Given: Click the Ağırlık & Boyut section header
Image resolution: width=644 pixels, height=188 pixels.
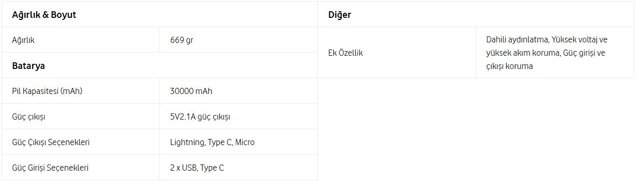Looking at the screenshot, I should pyautogui.click(x=44, y=15).
